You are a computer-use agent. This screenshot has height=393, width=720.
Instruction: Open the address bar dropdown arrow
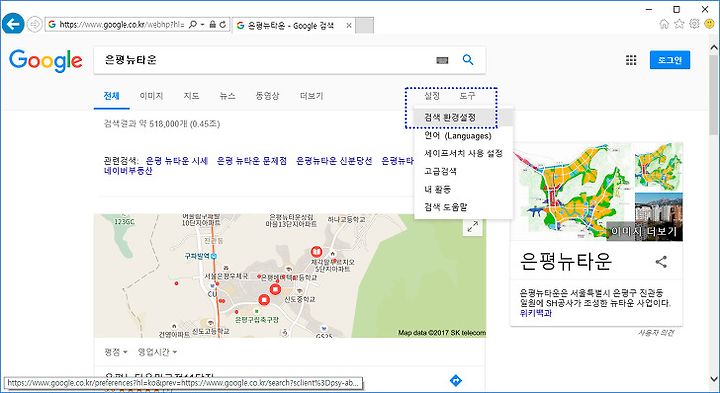coord(202,24)
